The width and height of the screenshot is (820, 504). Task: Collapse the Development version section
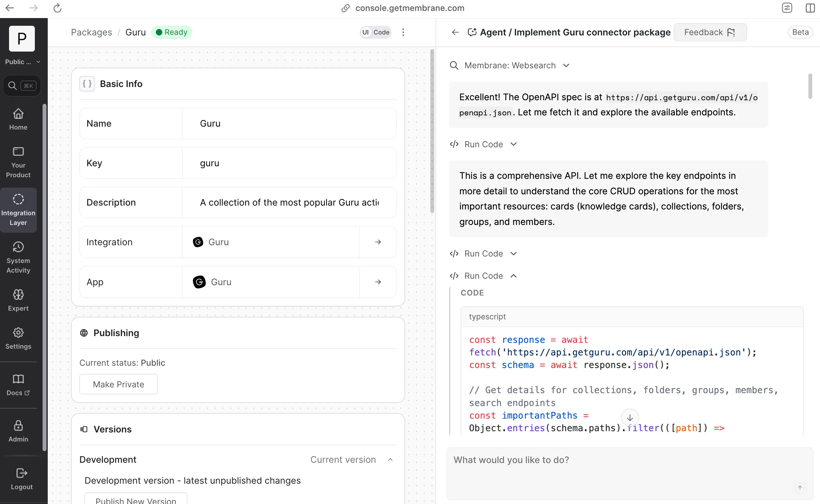click(390, 460)
